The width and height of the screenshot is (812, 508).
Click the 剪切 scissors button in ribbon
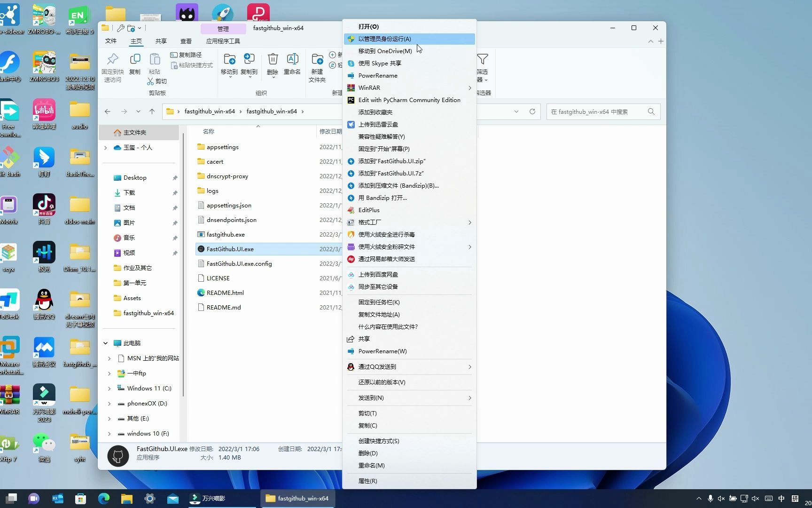pos(157,81)
